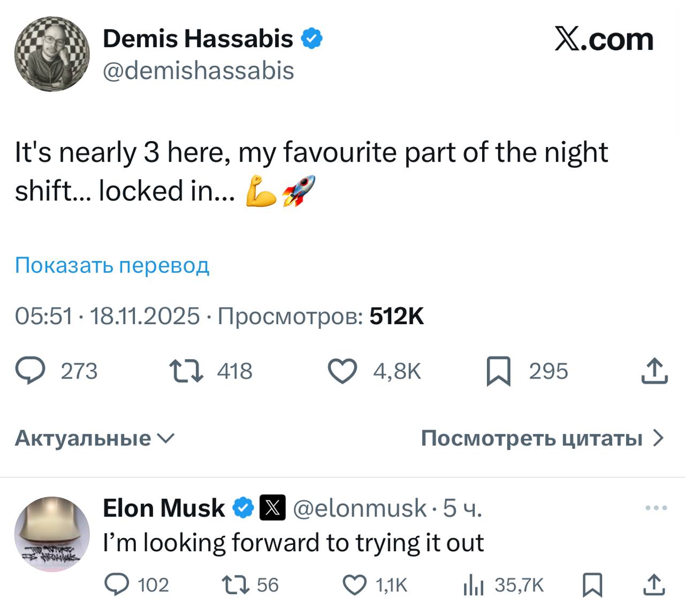Repost Demis Hassabis's tweet
The height and width of the screenshot is (616, 685).
[x=186, y=371]
